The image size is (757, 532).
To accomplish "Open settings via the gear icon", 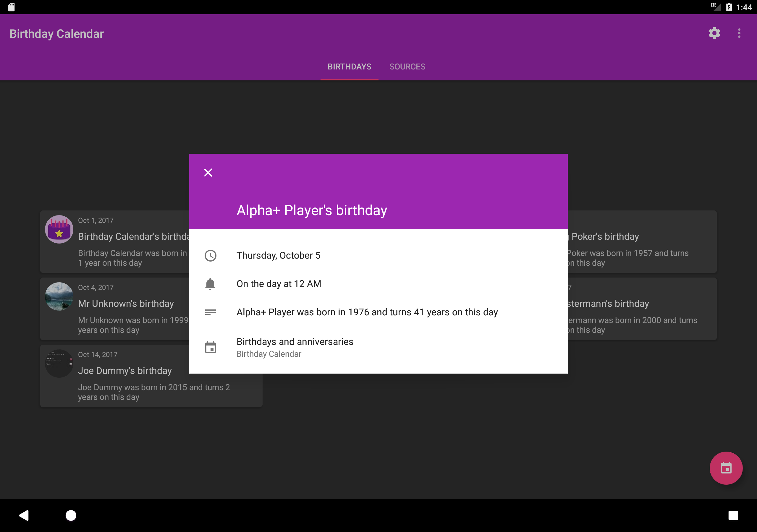I will [x=714, y=33].
